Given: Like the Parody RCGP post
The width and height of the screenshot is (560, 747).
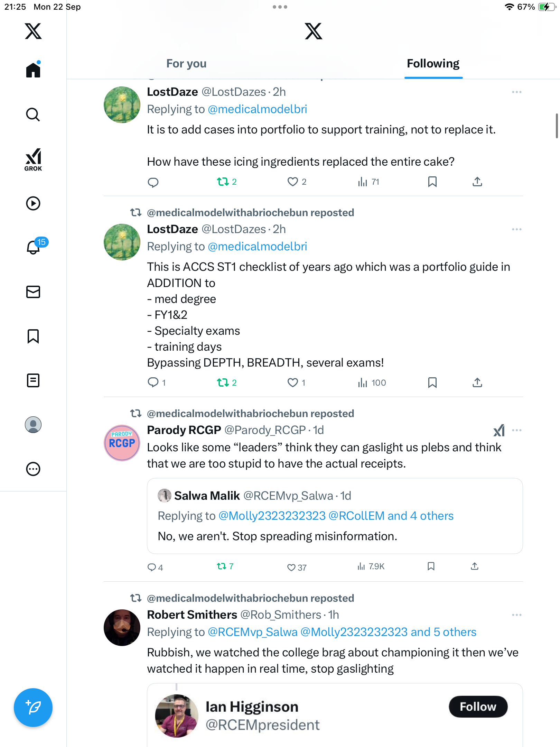Looking at the screenshot, I should (x=292, y=567).
